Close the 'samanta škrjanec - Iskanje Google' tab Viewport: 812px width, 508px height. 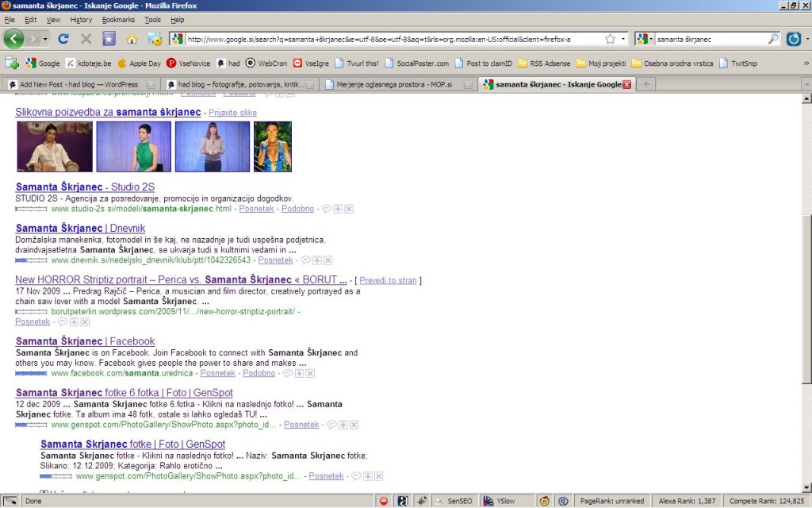(x=626, y=84)
